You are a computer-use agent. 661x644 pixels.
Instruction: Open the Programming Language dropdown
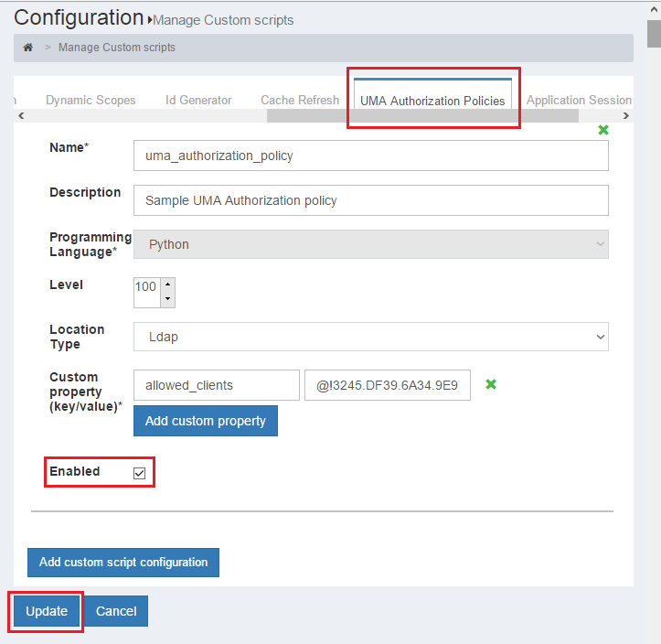pyautogui.click(x=370, y=244)
